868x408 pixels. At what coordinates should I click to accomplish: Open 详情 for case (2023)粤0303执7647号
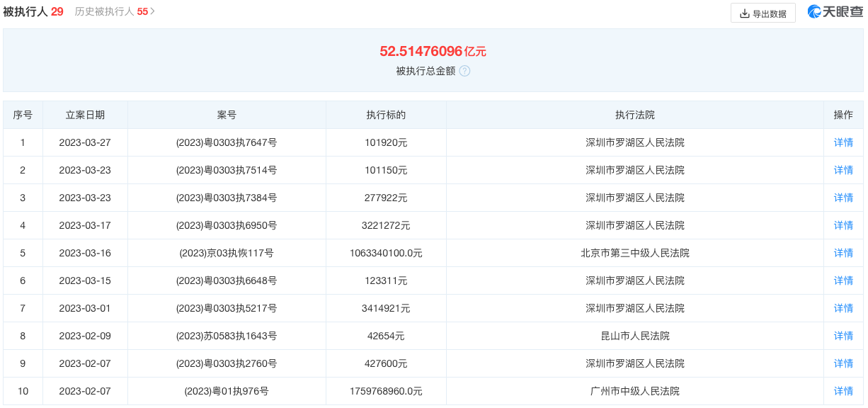(843, 142)
